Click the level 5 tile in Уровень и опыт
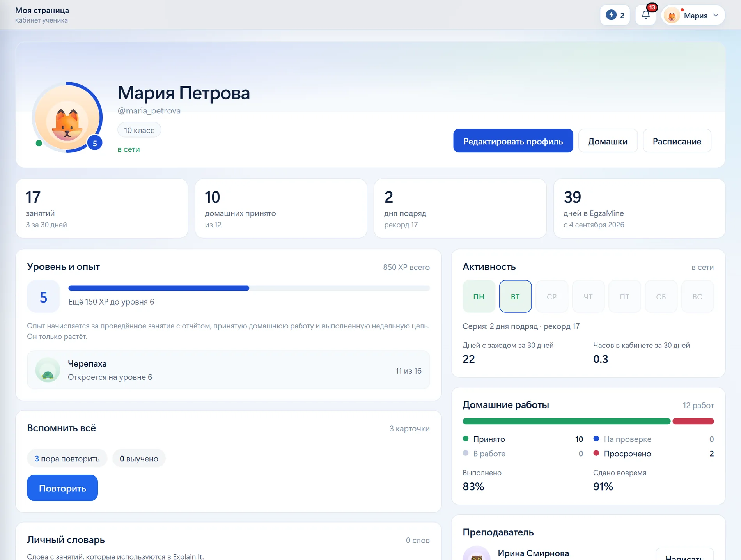741x560 pixels. coord(43,297)
